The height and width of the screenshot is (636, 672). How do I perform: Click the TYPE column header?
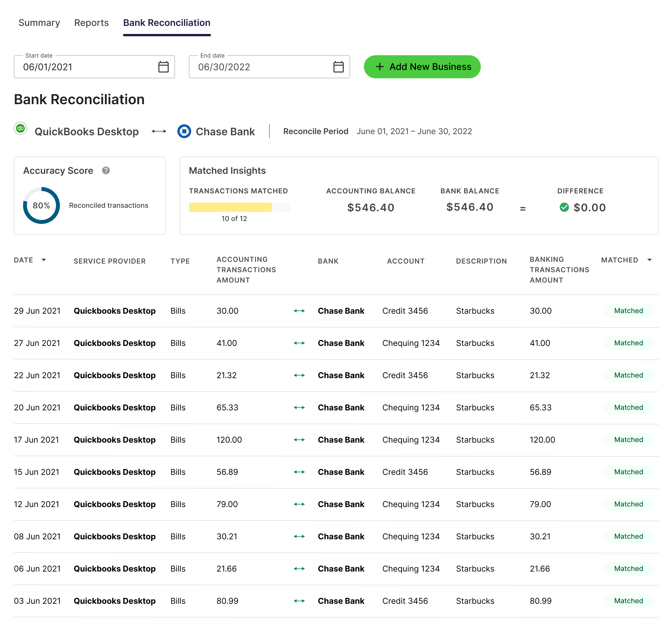(x=180, y=261)
